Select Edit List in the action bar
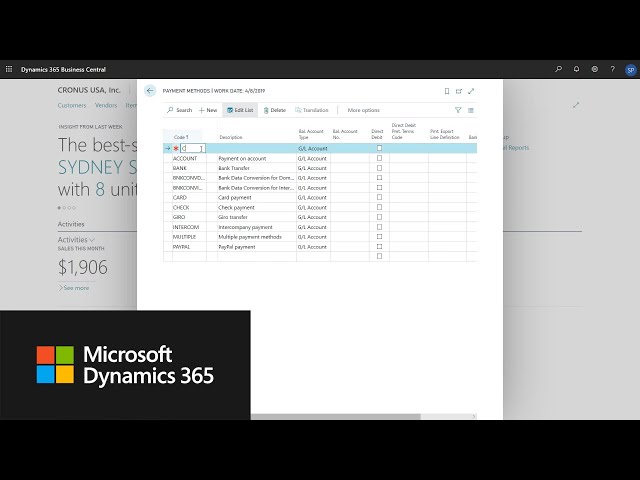Image resolution: width=640 pixels, height=480 pixels. 240,110
